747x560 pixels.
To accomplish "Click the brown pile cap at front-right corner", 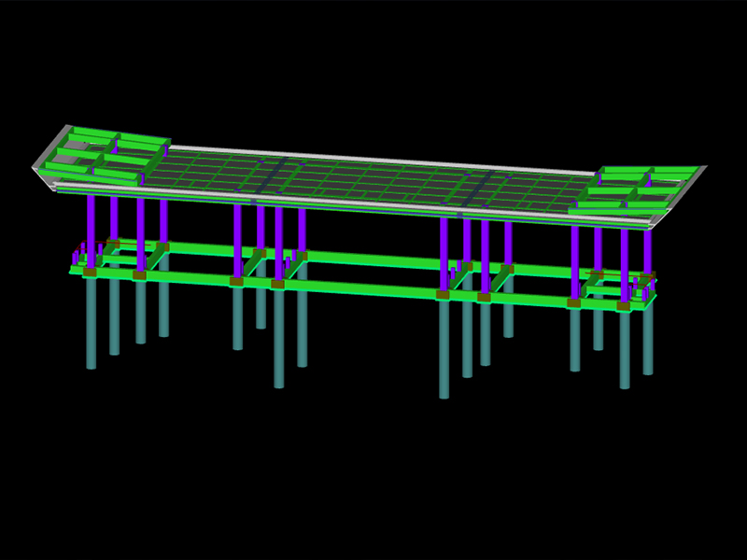I will point(623,305).
